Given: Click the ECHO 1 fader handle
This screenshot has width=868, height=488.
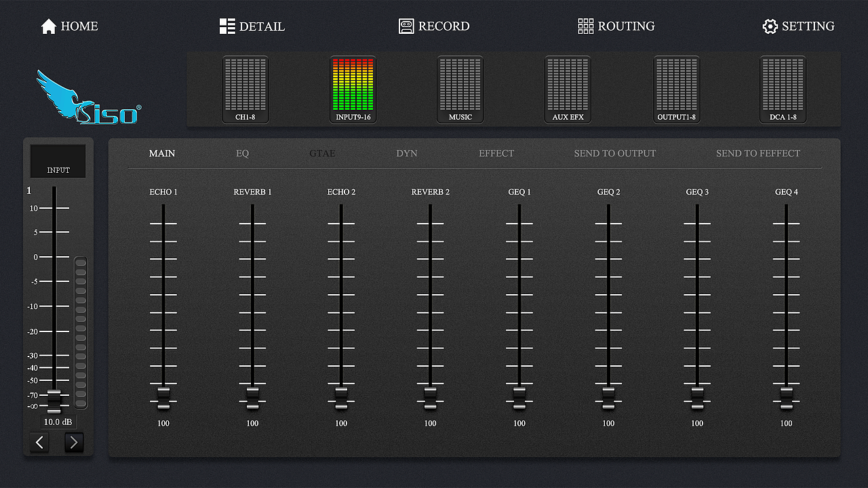Looking at the screenshot, I should (x=163, y=398).
